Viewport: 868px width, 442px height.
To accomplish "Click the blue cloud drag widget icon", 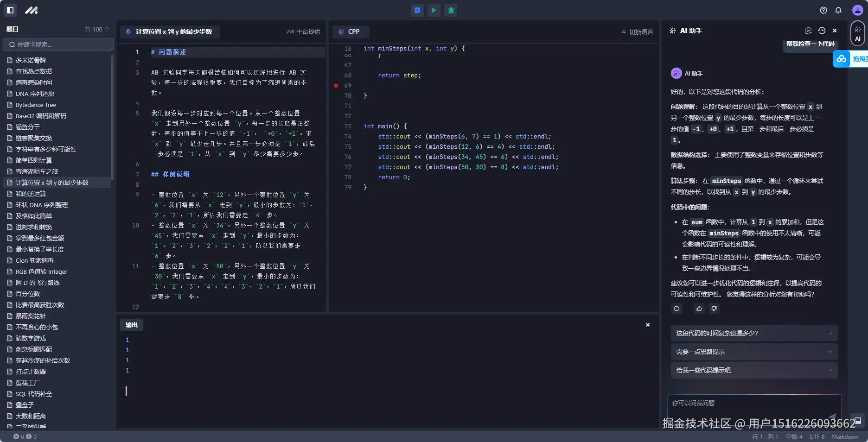I will (x=842, y=59).
